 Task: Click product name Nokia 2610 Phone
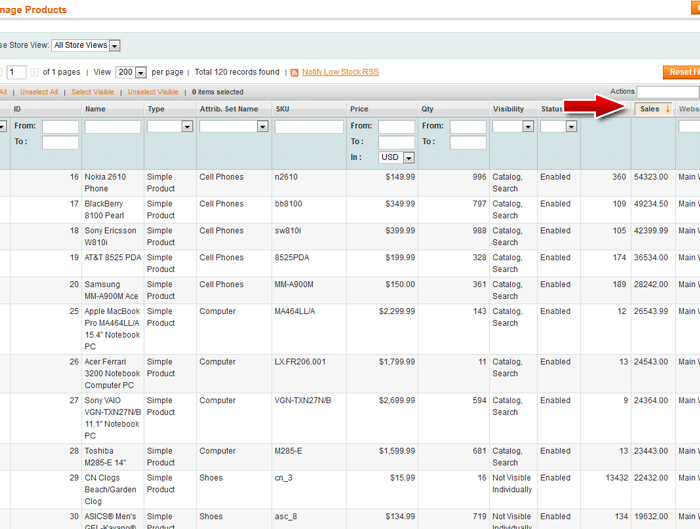(x=105, y=183)
